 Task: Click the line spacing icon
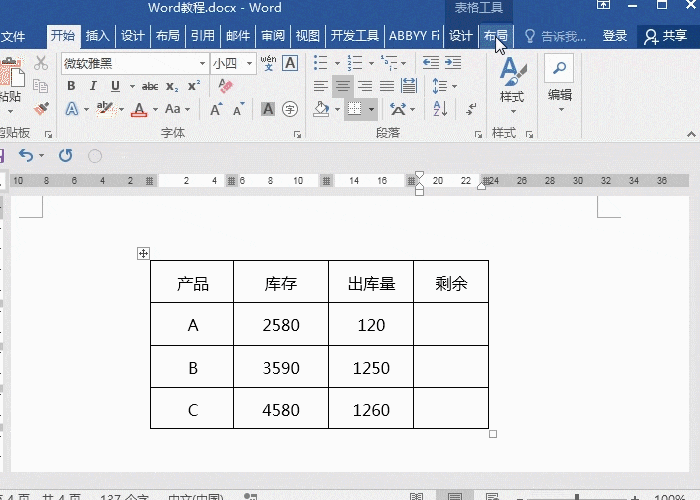pos(440,86)
